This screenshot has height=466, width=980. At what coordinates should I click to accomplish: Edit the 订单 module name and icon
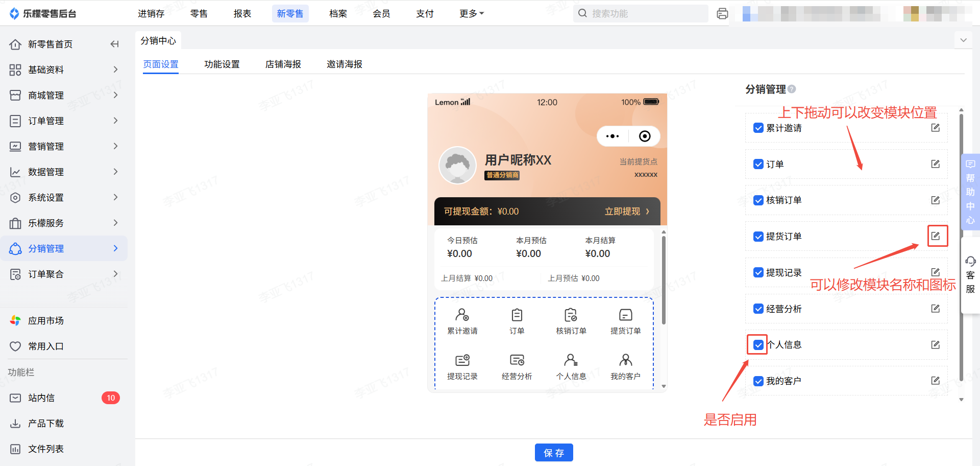(x=935, y=164)
